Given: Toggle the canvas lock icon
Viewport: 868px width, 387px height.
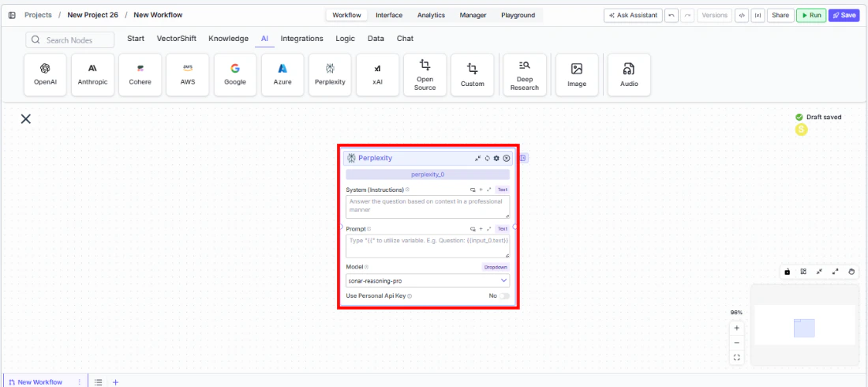Looking at the screenshot, I should pyautogui.click(x=788, y=271).
